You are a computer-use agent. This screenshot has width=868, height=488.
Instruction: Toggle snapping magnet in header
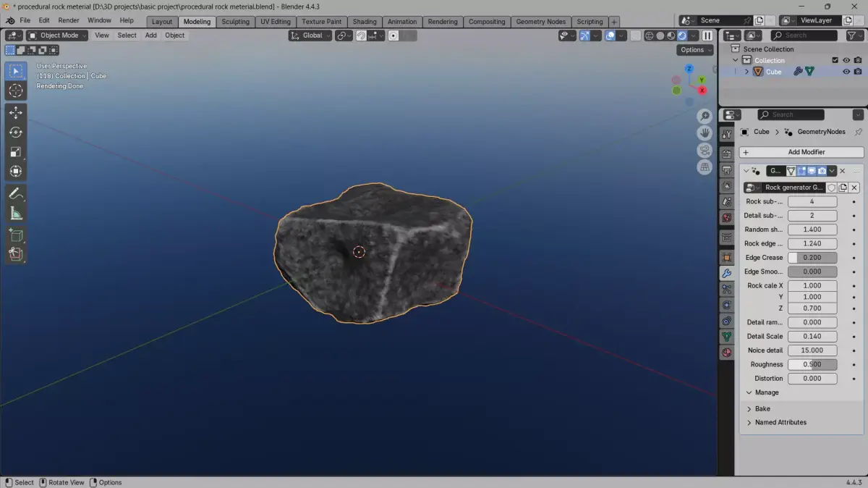(x=361, y=35)
